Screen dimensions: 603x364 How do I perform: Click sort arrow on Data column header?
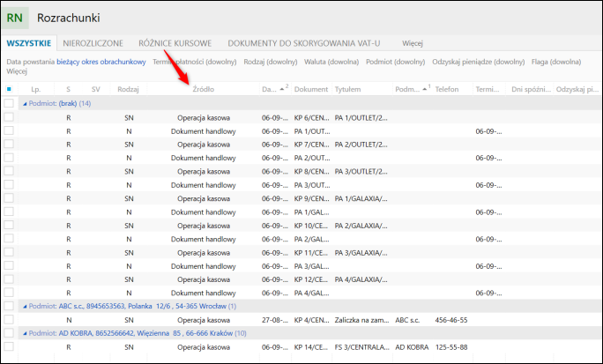[283, 88]
